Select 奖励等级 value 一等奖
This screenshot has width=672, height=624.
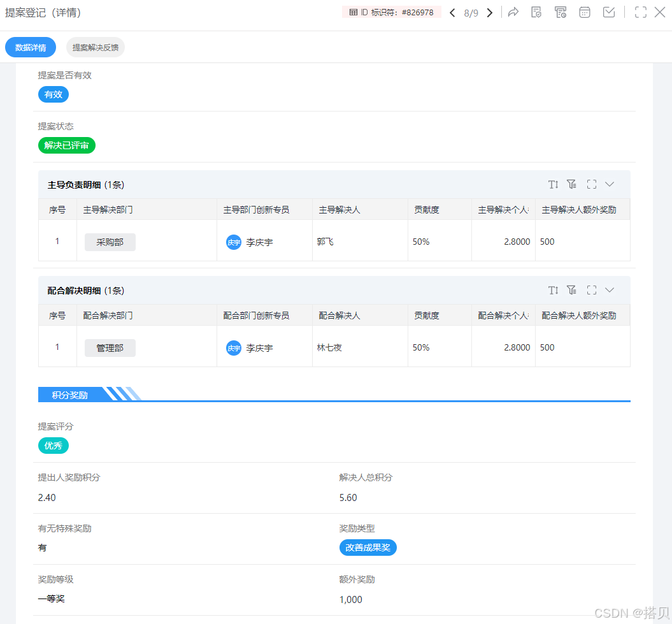51,599
